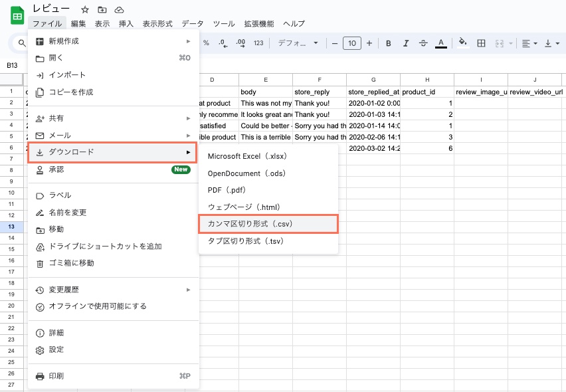Image resolution: width=566 pixels, height=392 pixels.
Task: Click the increase font size plus button
Action: tap(369, 43)
